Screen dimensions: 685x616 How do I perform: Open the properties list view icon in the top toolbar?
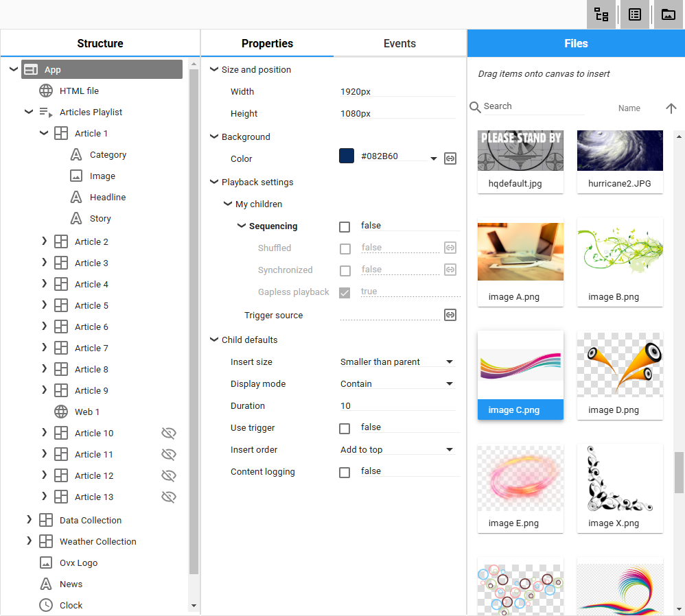635,14
